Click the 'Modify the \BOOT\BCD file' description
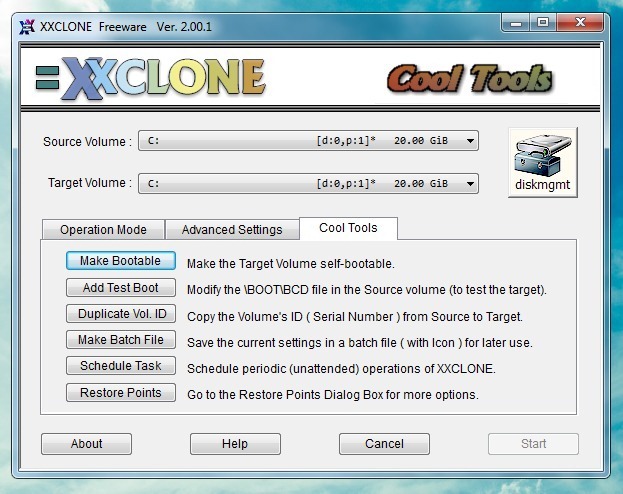The width and height of the screenshot is (623, 494). click(x=367, y=290)
